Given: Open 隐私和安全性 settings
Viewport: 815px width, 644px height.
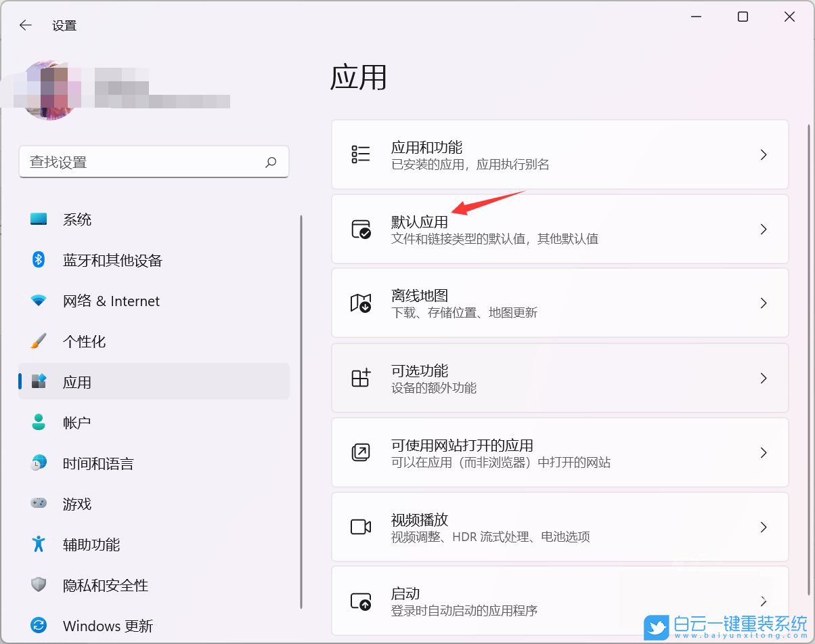Looking at the screenshot, I should click(x=105, y=585).
